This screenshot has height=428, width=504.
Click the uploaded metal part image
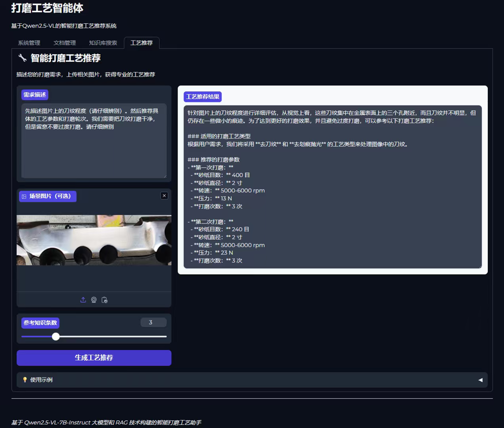click(94, 240)
